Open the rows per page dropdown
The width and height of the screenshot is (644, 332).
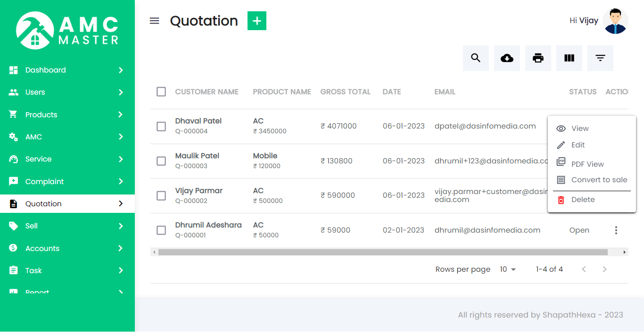point(508,269)
